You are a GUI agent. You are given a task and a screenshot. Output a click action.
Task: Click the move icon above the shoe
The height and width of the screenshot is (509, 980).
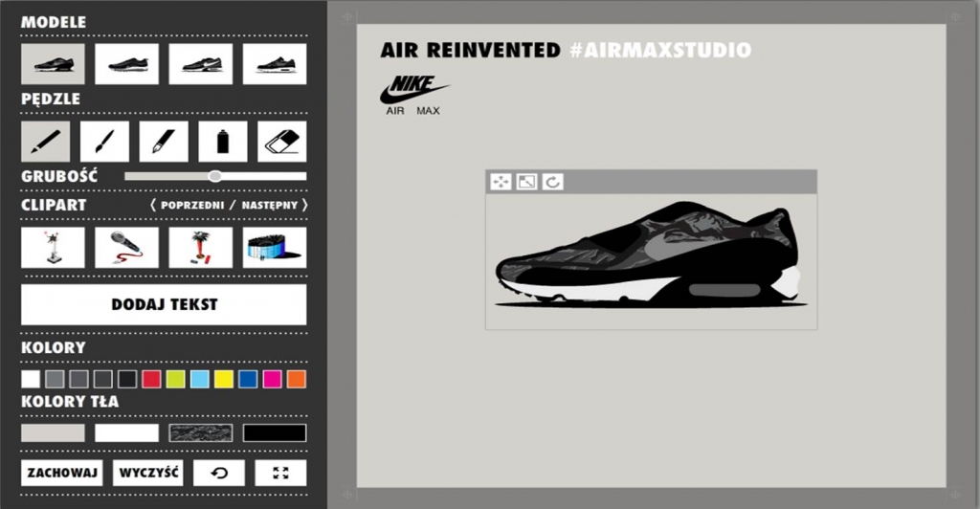click(x=501, y=182)
